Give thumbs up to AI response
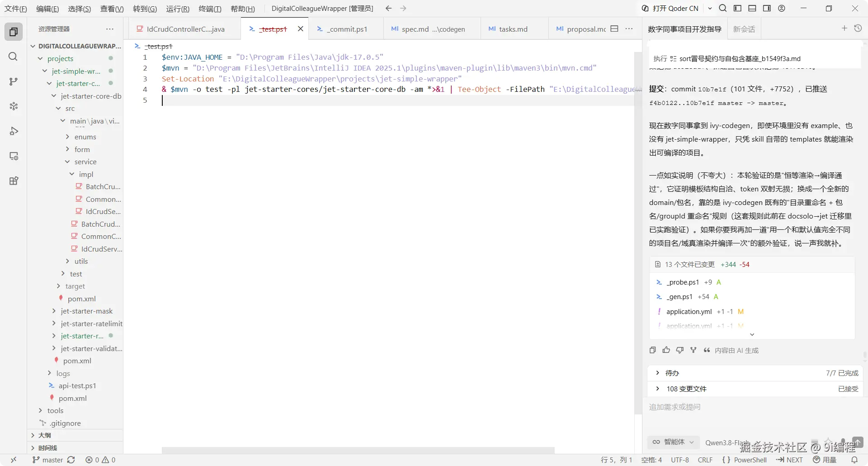 tap(666, 350)
